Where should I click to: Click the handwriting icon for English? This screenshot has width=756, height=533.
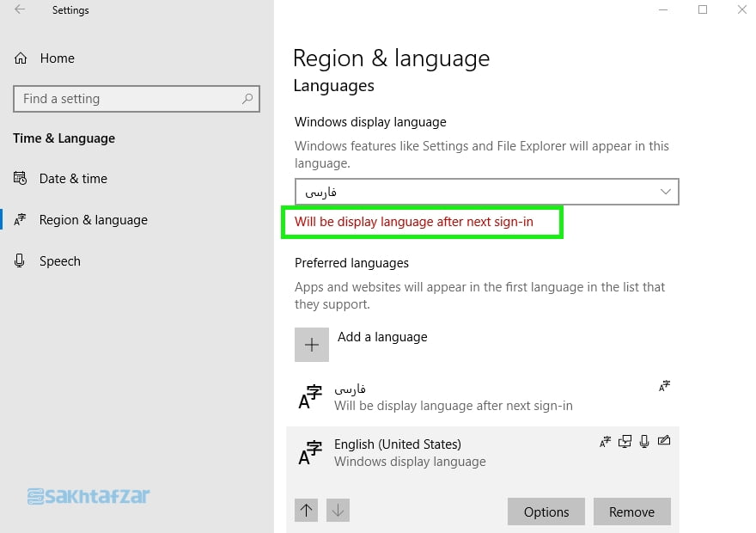[x=663, y=442]
